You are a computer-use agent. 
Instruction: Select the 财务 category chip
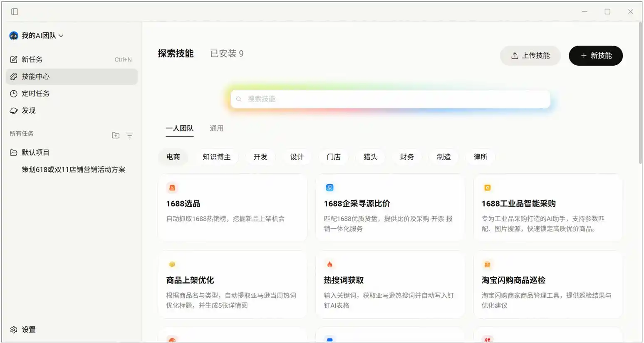[x=407, y=157]
